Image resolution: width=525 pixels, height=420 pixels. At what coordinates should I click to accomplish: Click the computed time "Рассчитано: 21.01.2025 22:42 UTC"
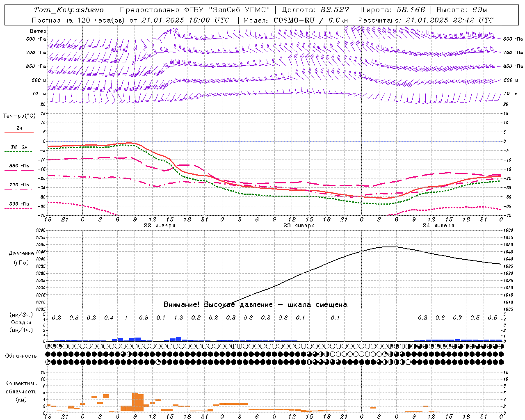(x=426, y=20)
